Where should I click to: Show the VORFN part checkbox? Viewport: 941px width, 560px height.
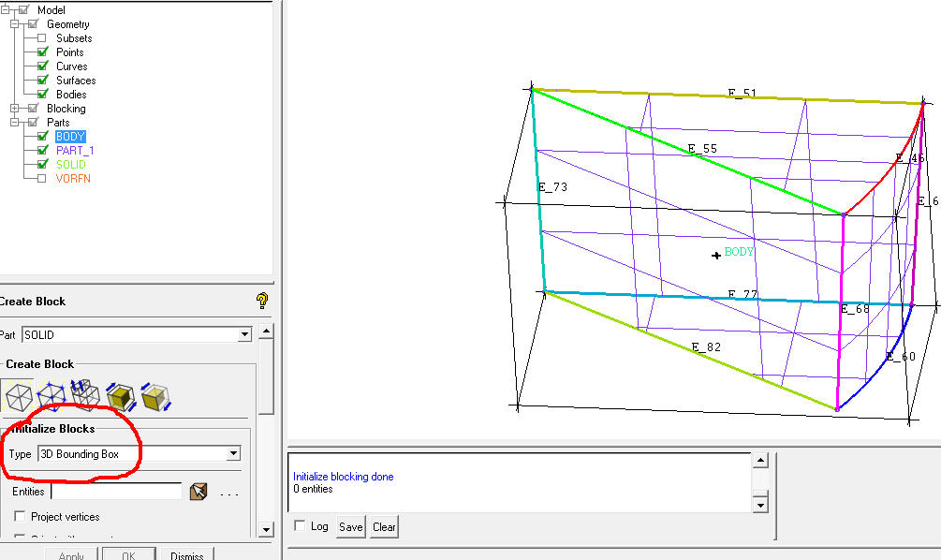coord(41,178)
